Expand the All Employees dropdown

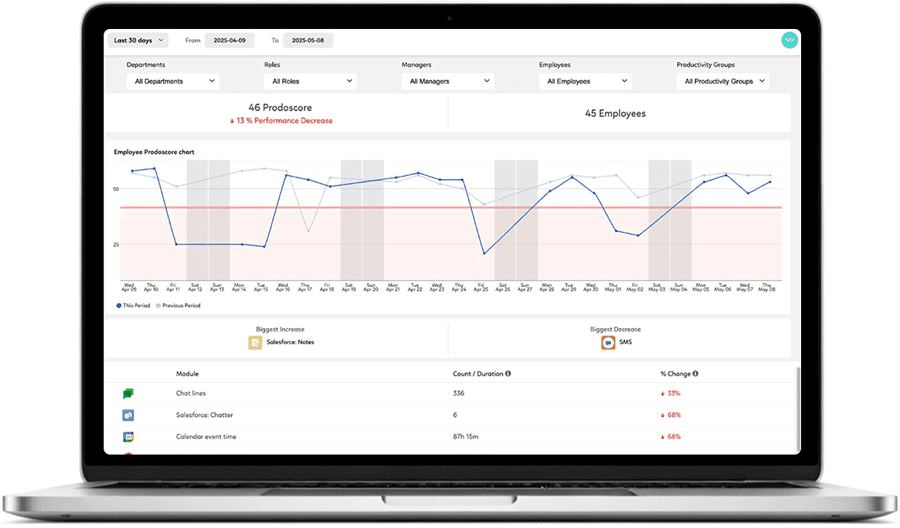point(585,81)
